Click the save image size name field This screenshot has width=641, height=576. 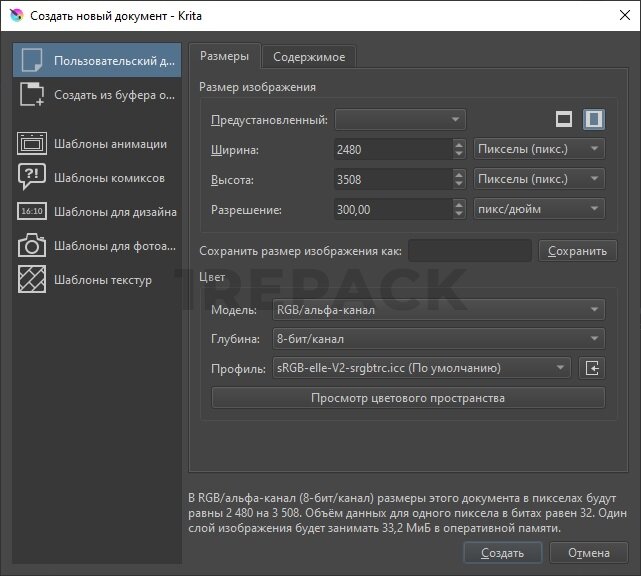[x=470, y=251]
